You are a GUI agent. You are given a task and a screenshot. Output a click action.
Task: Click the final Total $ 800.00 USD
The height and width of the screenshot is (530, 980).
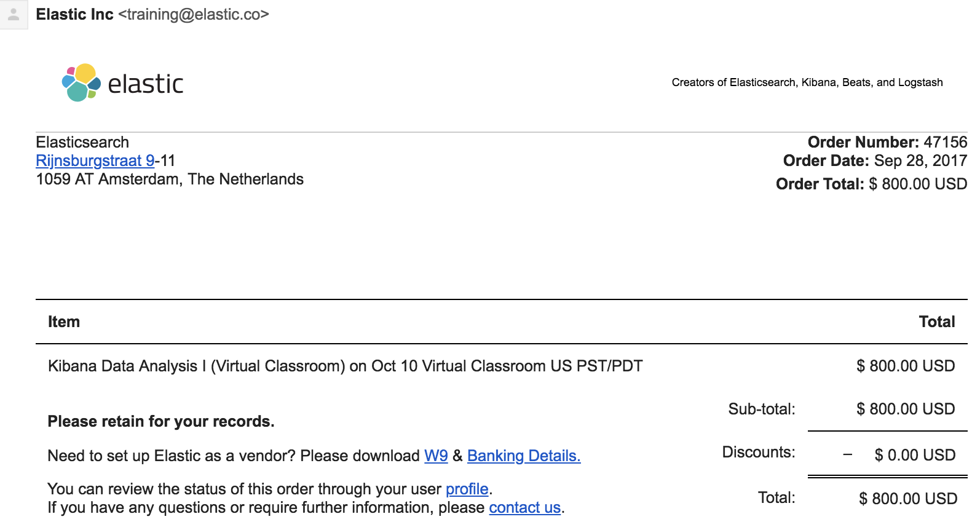(x=908, y=499)
